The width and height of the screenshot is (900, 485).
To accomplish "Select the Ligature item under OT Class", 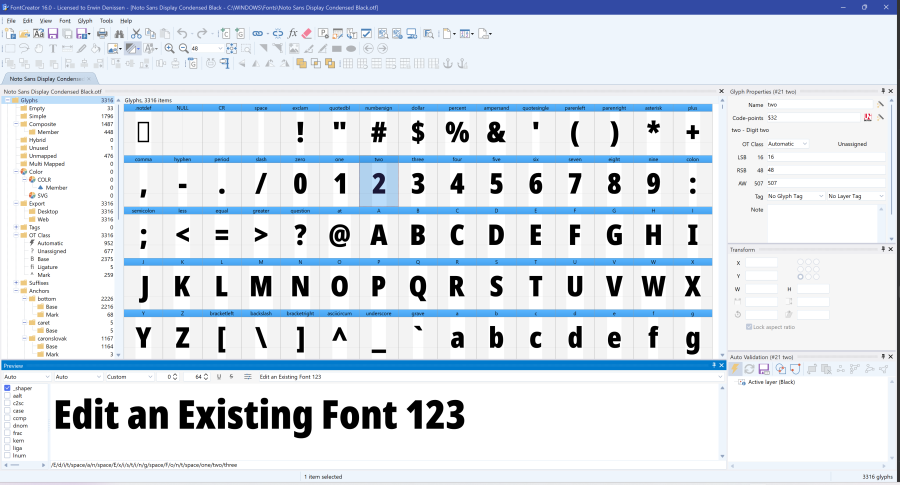I will (x=48, y=267).
